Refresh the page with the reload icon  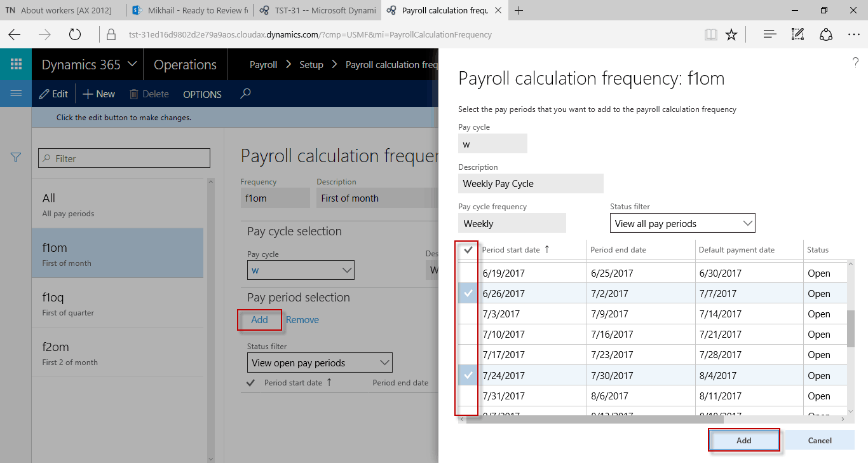[x=74, y=35]
